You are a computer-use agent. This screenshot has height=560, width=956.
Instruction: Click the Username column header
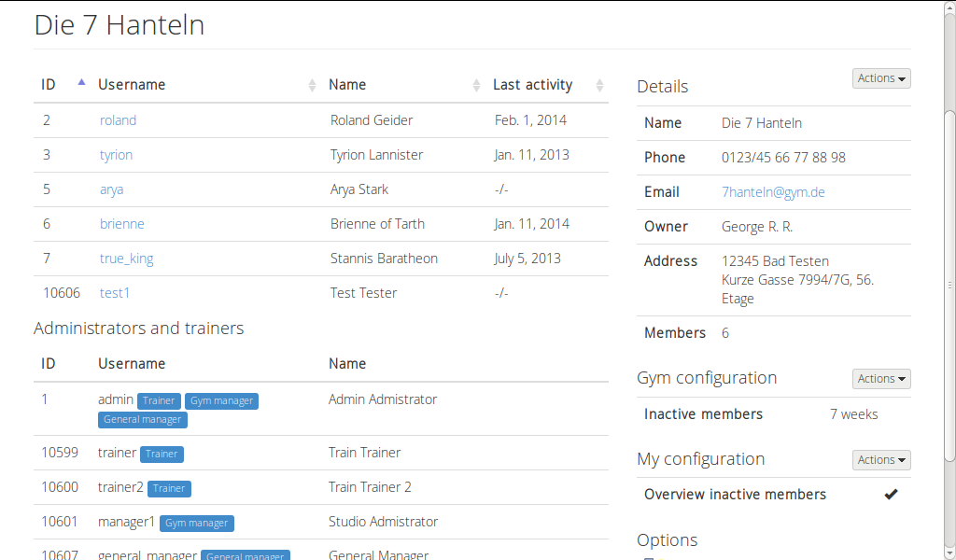click(x=132, y=85)
